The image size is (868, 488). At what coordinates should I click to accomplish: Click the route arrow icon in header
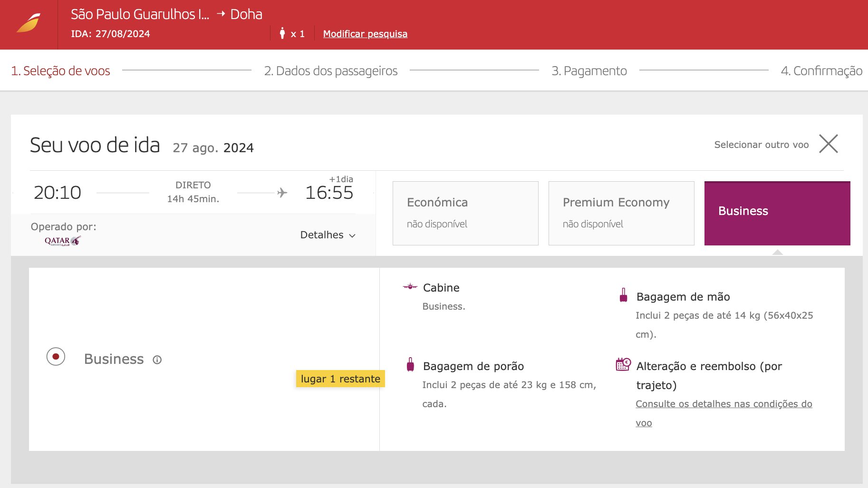click(221, 14)
